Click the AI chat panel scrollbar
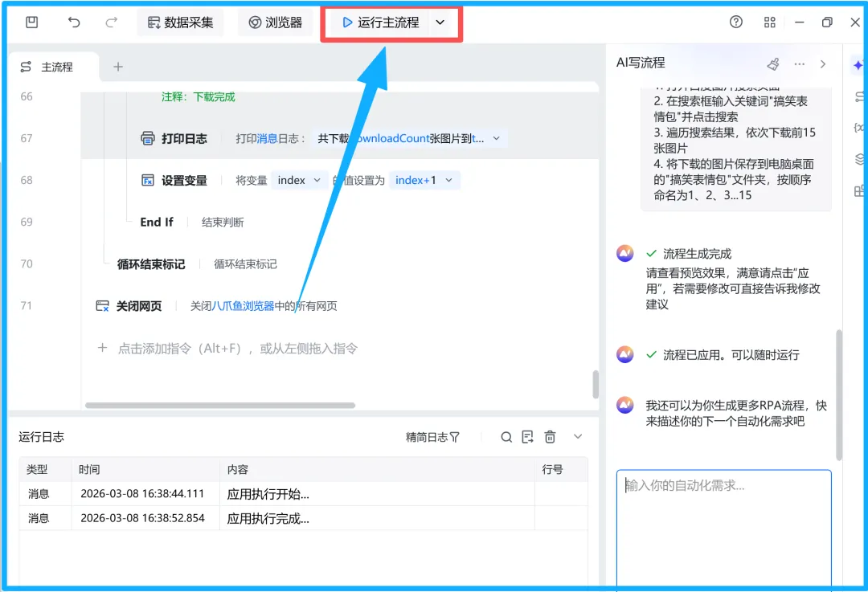This screenshot has width=868, height=592. [x=839, y=395]
